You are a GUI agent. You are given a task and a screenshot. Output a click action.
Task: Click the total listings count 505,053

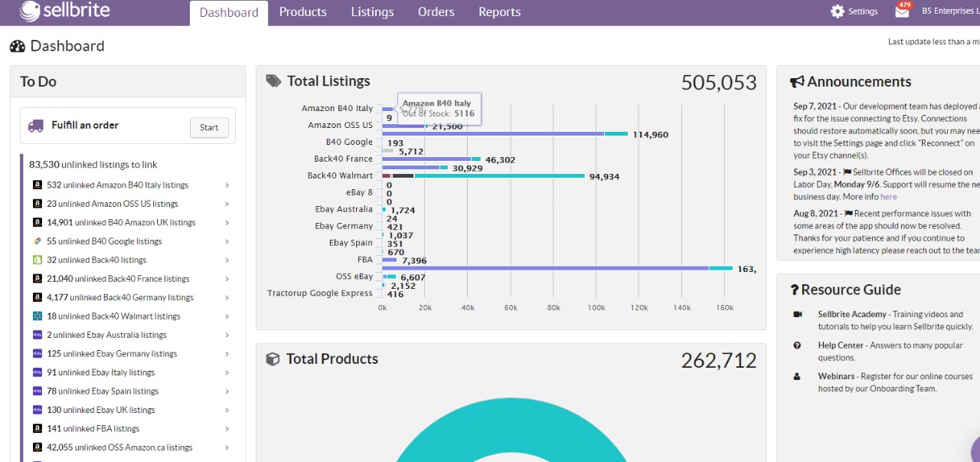719,83
